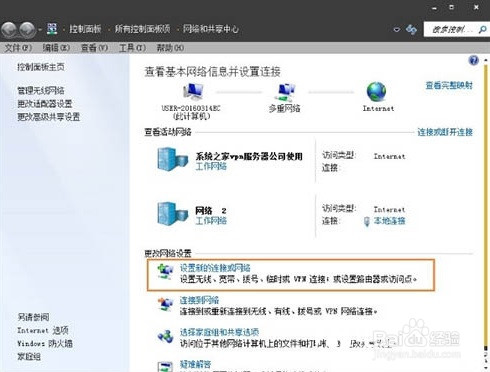This screenshot has width=490, height=372.
Task: Go to 控制面板主页 in sidebar
Action: point(41,67)
